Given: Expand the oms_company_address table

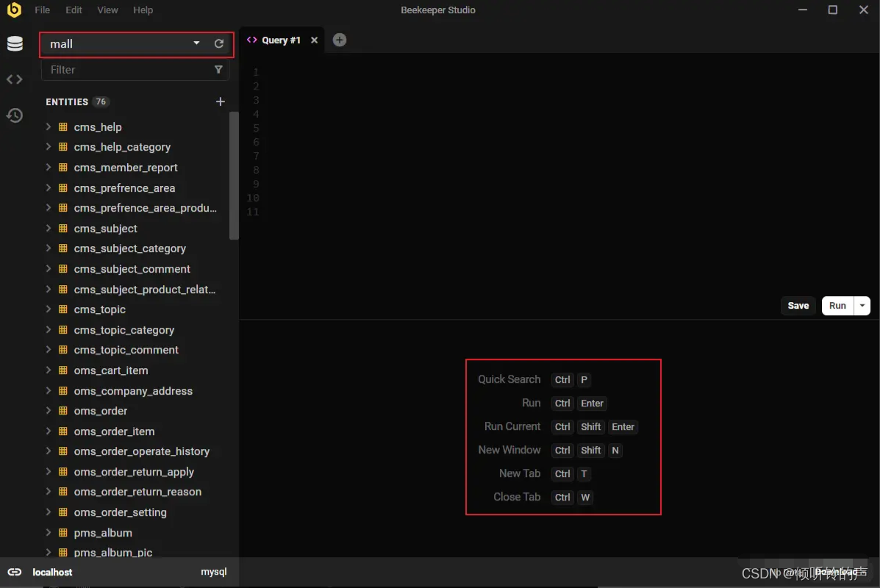Looking at the screenshot, I should 49,390.
